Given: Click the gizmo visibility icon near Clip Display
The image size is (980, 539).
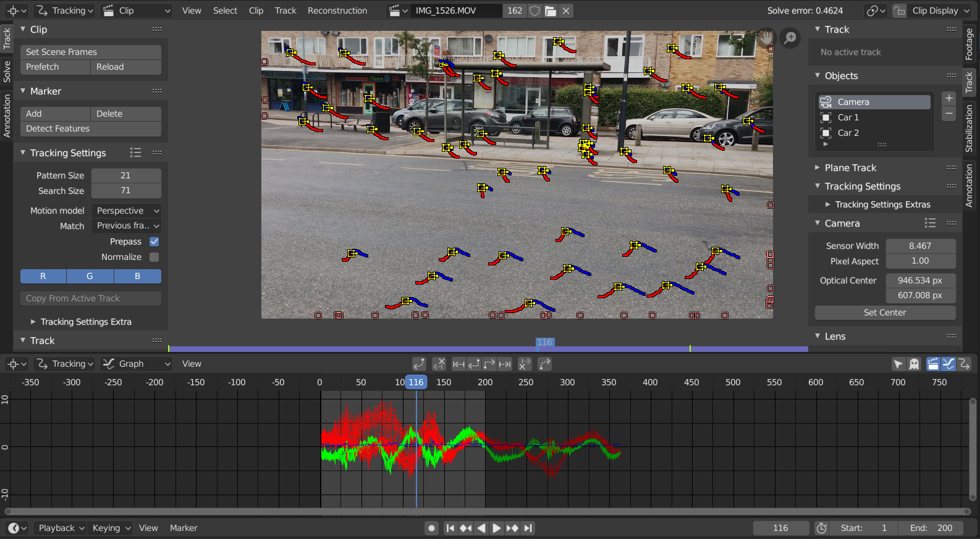Looking at the screenshot, I should (900, 10).
